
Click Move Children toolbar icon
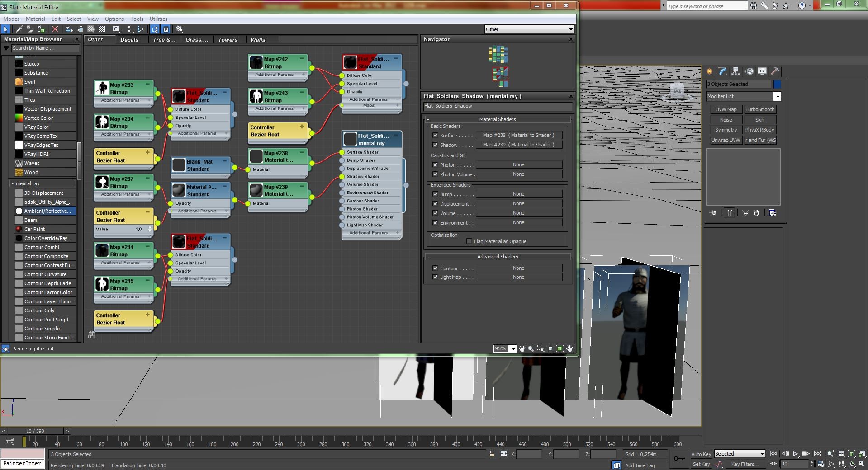tap(69, 29)
